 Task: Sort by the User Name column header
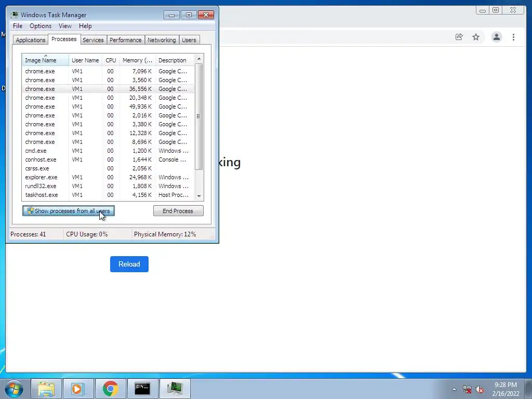[x=86, y=60]
